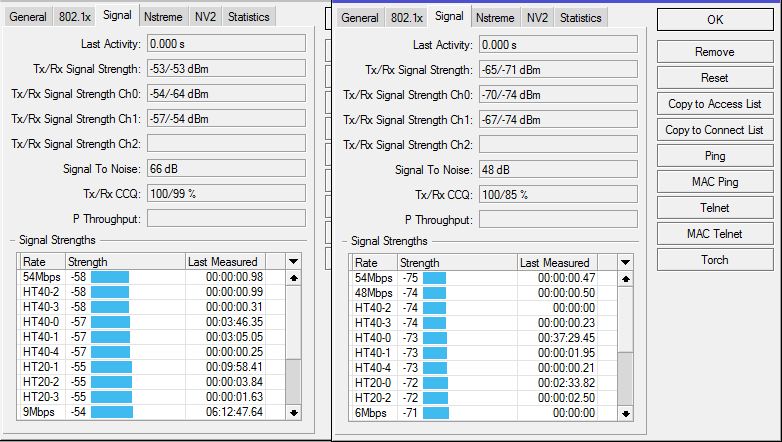Sort left table by Strength column

(125, 261)
